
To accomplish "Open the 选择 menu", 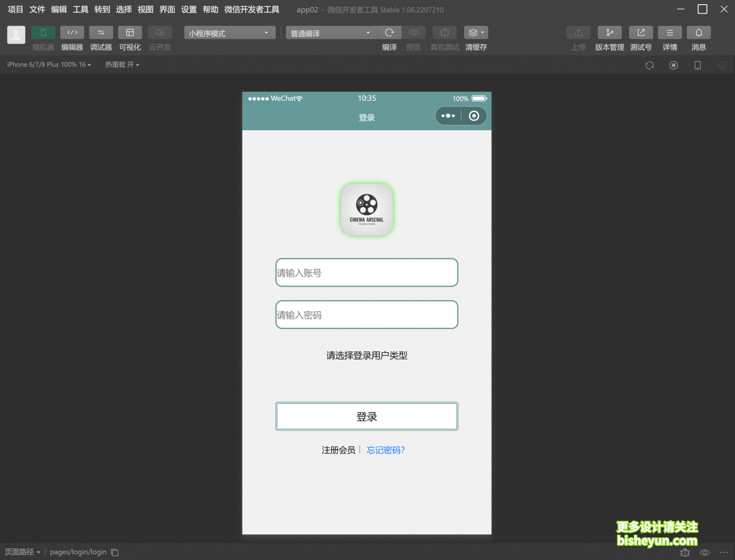I will 124,9.
